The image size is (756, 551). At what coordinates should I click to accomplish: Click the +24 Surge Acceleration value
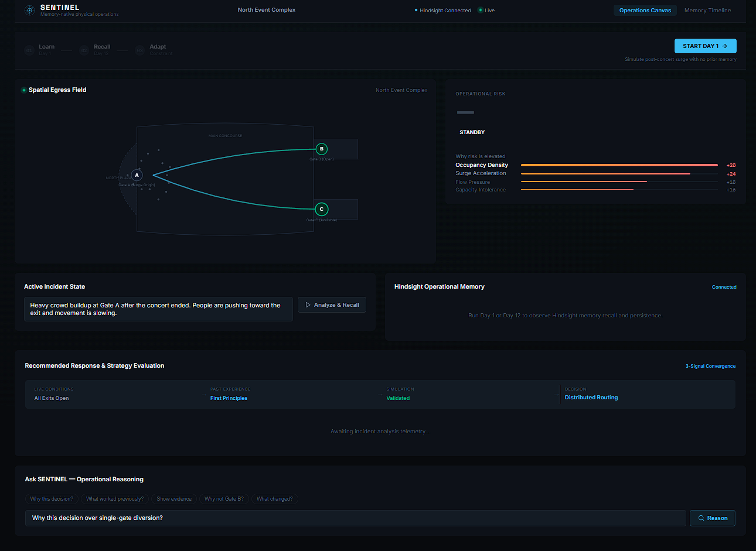[731, 174]
